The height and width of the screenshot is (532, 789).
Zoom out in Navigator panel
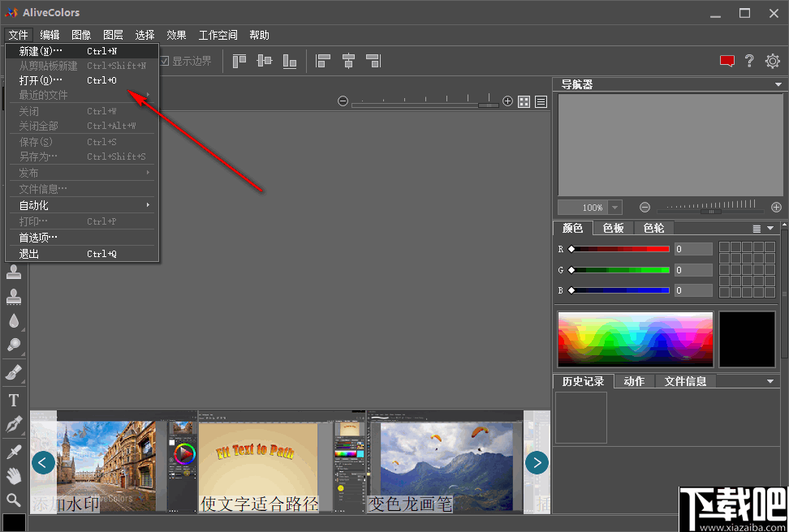tap(645, 207)
